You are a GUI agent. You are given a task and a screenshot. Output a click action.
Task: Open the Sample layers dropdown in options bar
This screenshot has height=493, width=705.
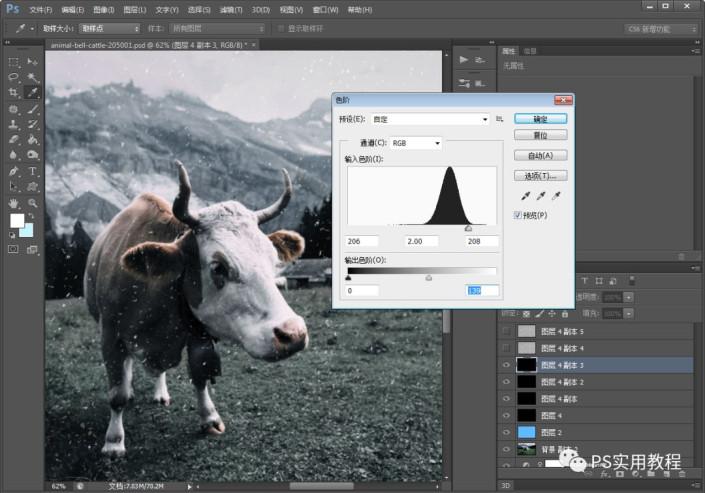click(x=218, y=29)
